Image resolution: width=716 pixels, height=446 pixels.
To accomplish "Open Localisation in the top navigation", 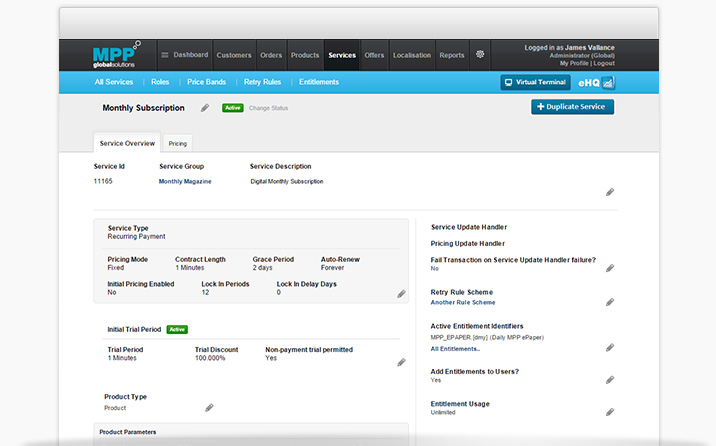I will (412, 55).
